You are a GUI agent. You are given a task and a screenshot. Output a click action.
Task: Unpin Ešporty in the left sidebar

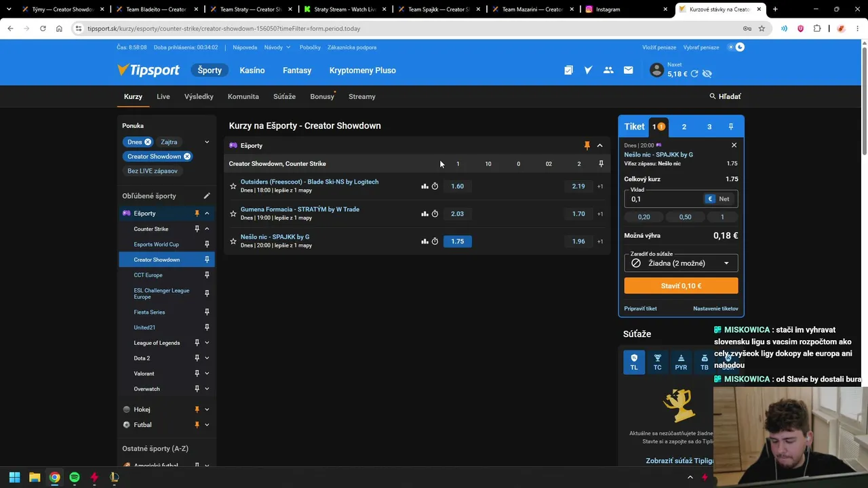click(197, 213)
